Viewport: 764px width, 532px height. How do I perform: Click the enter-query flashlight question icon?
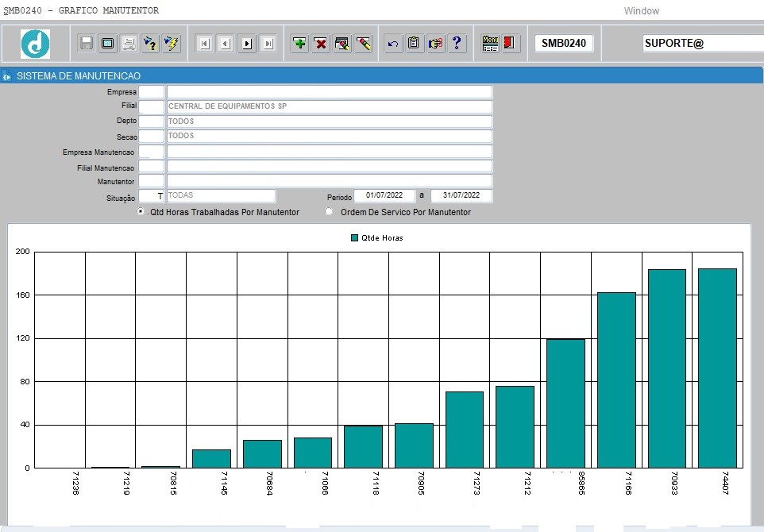pyautogui.click(x=150, y=44)
